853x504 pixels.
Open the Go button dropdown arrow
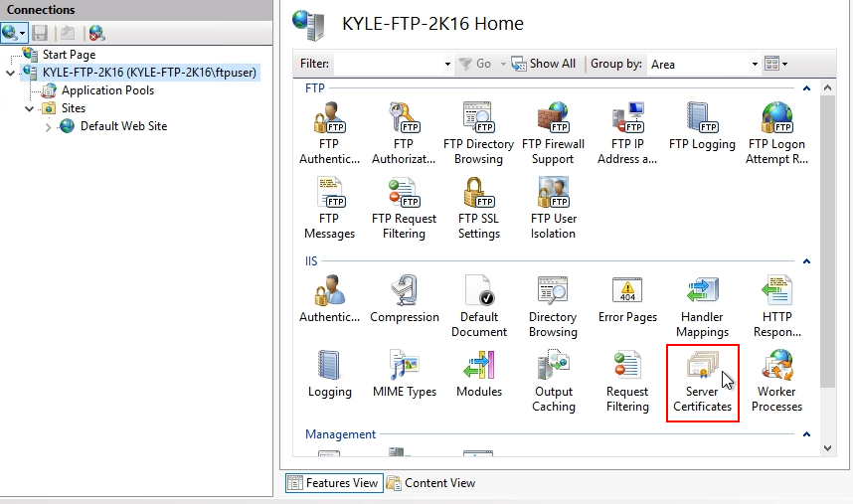503,65
